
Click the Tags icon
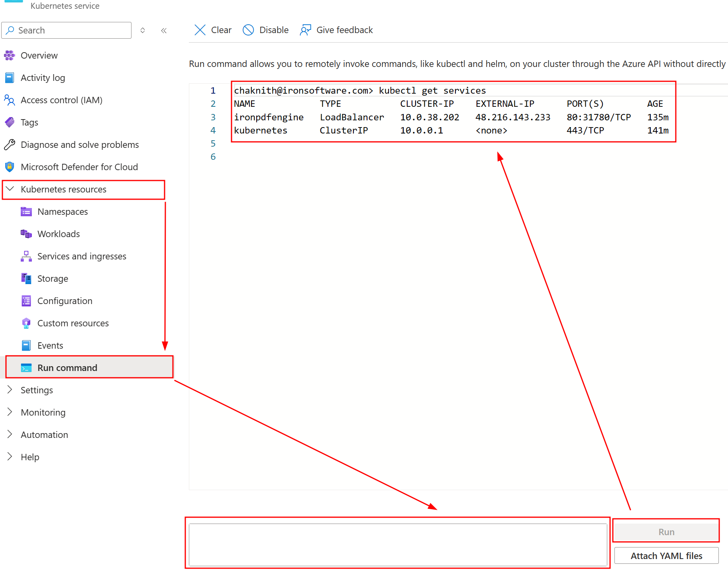[x=10, y=122]
